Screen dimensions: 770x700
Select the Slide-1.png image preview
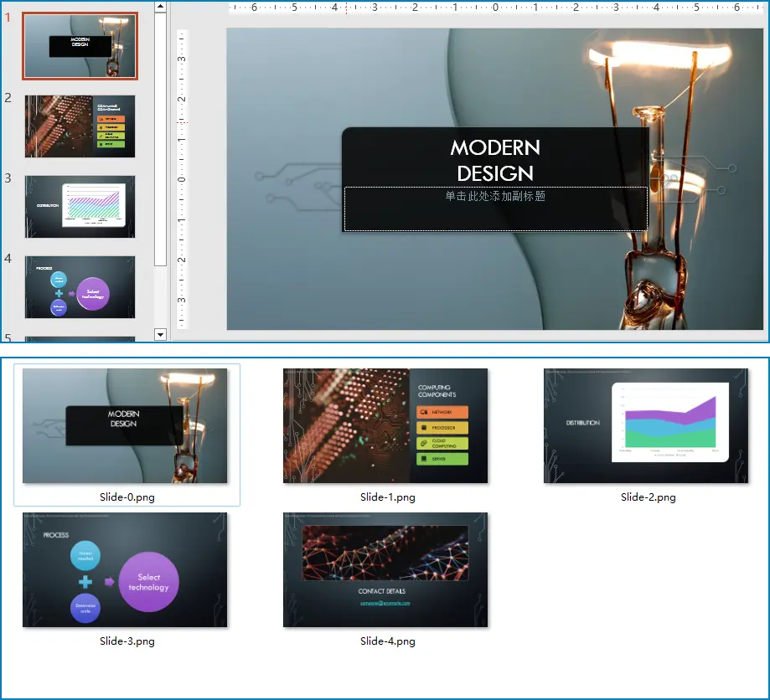pos(385,426)
